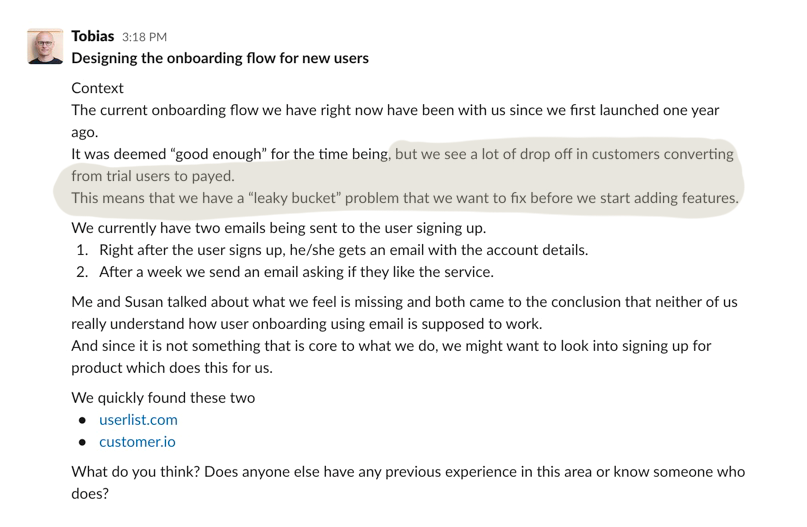The width and height of the screenshot is (807, 527).
Task: Click the first numbered list item about account details
Action: pos(344,250)
